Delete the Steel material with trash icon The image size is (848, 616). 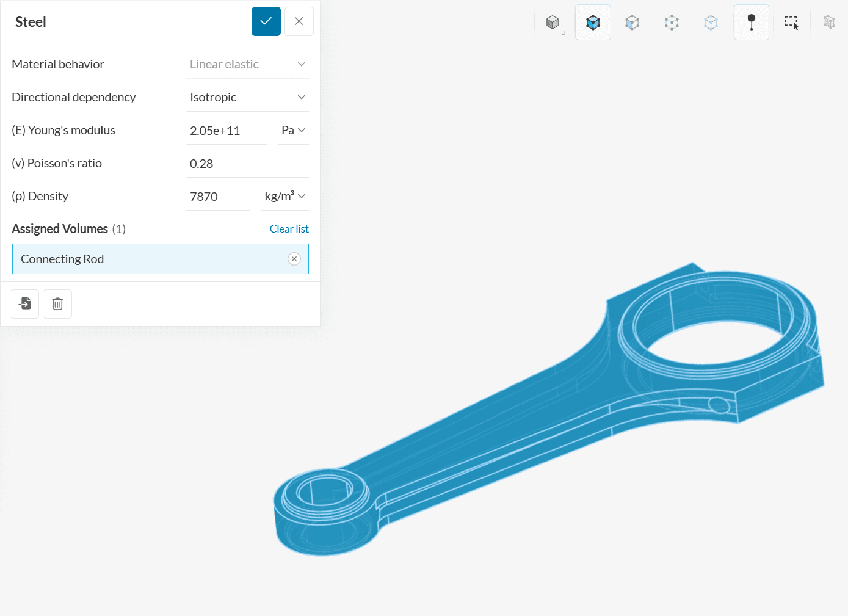pyautogui.click(x=57, y=303)
